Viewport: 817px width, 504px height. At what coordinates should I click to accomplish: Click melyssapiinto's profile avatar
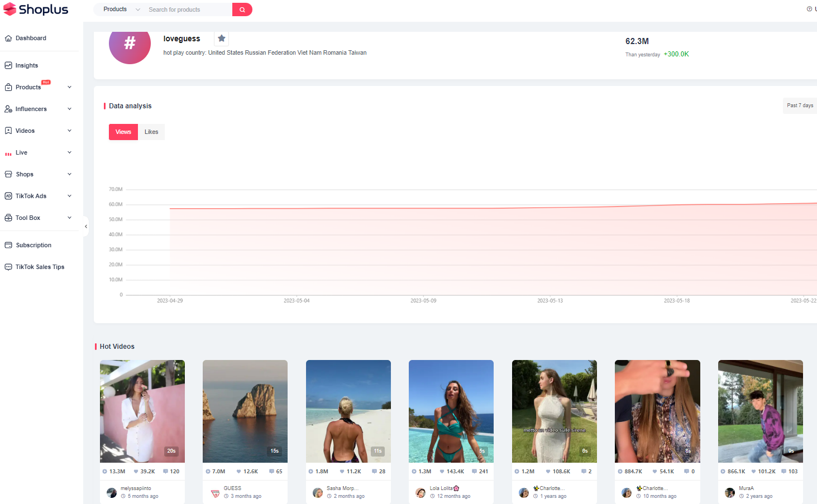(x=112, y=492)
